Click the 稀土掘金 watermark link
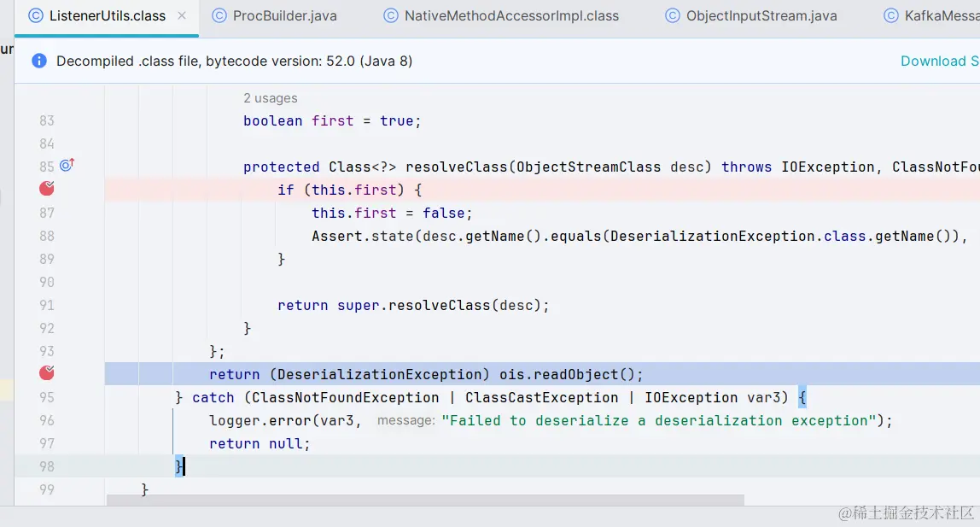The height and width of the screenshot is (527, 980). click(905, 512)
